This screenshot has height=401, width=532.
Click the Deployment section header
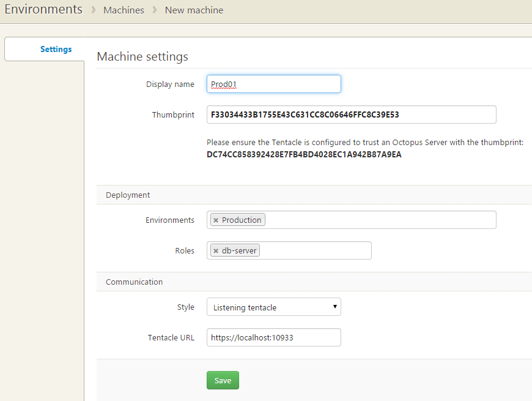[x=127, y=195]
